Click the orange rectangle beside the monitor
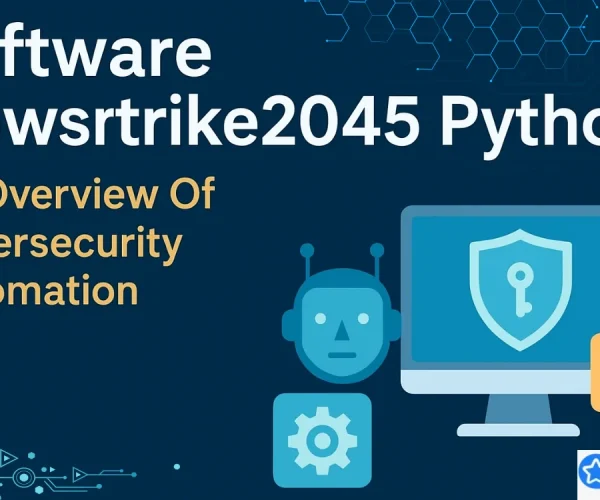This screenshot has width=600, height=500. [595, 372]
